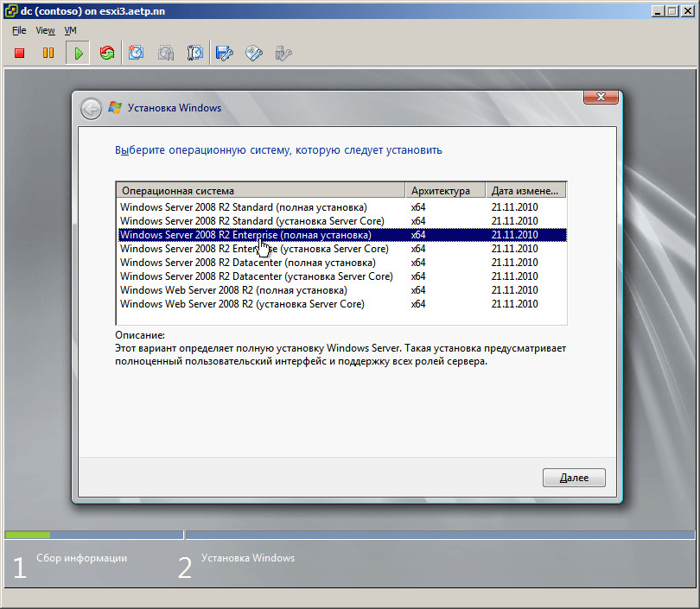Viewport: 700px width, 609px height.
Task: Select Windows Web Server 2008 R2 full installation
Action: point(342,290)
